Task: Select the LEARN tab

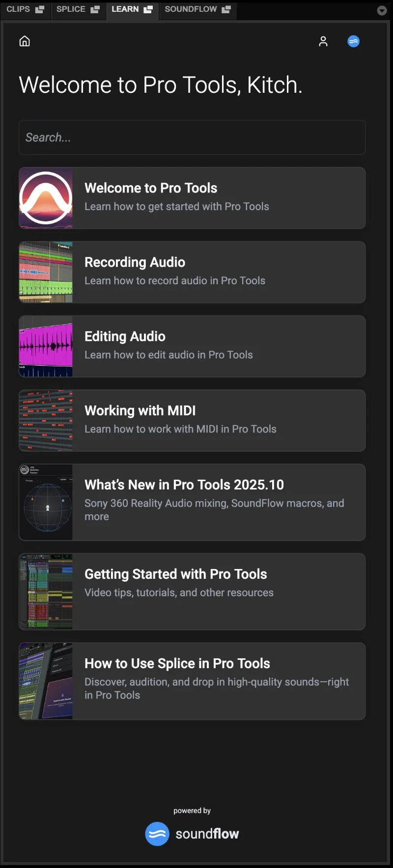Action: (x=125, y=9)
